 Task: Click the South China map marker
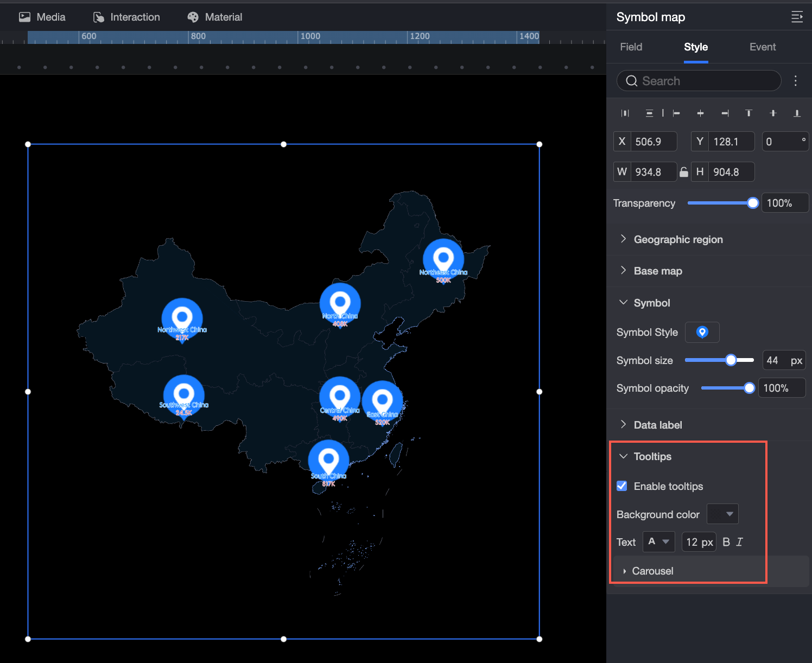[x=328, y=461]
